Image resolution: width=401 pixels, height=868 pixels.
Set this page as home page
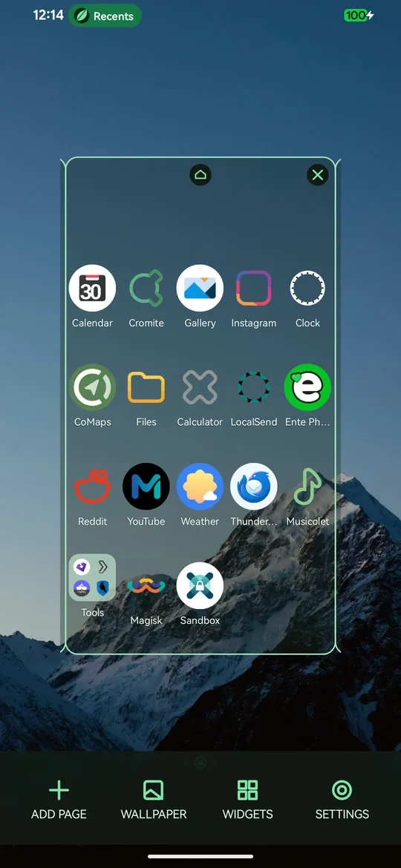(200, 175)
